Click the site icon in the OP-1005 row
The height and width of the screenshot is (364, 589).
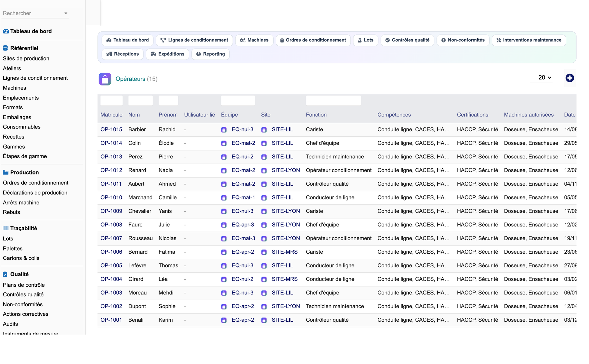(264, 266)
